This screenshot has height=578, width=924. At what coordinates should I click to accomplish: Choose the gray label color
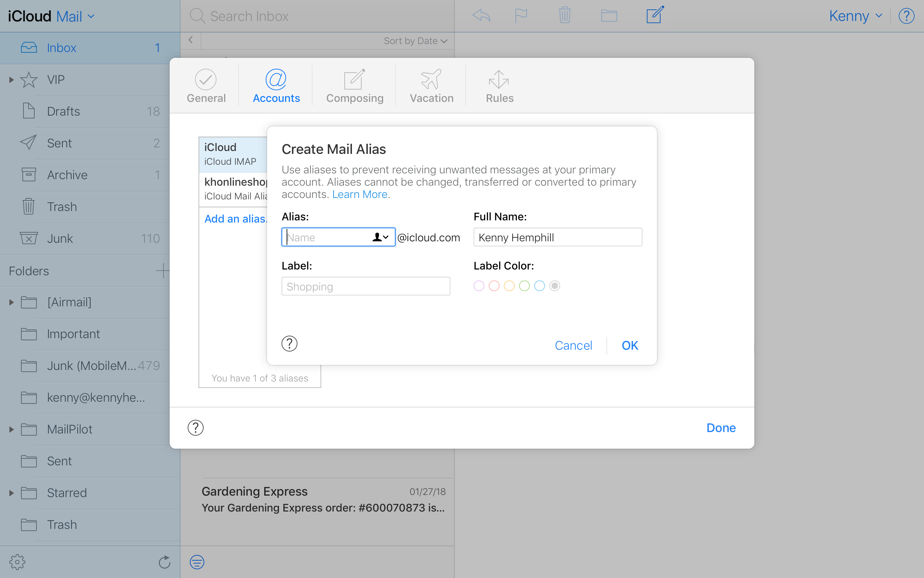pos(555,285)
